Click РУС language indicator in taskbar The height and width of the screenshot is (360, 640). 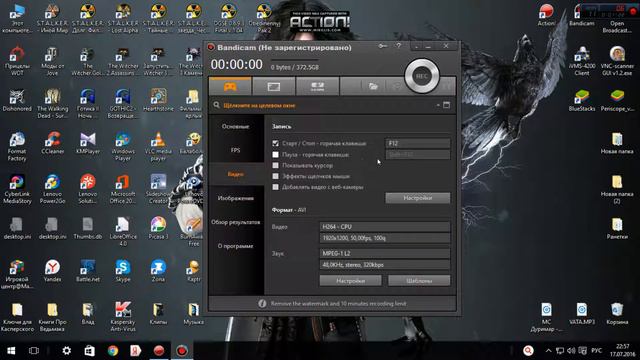596,351
